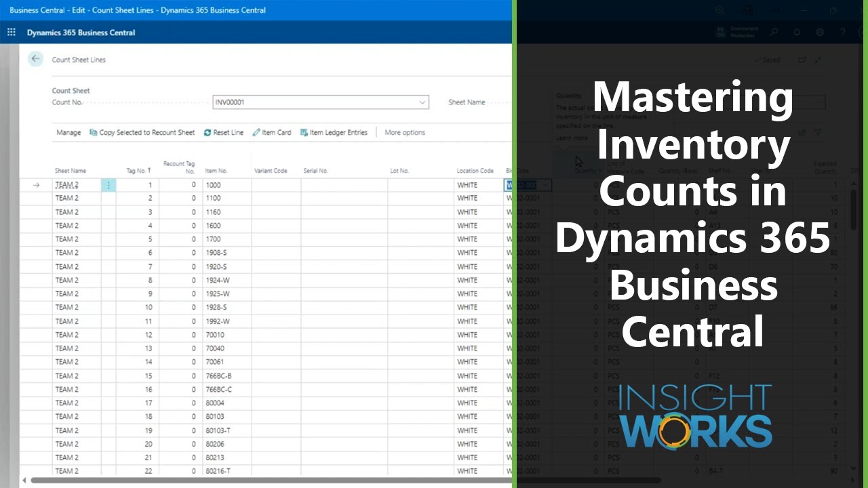Expand the Count No. INV00001 dropdown

click(422, 102)
